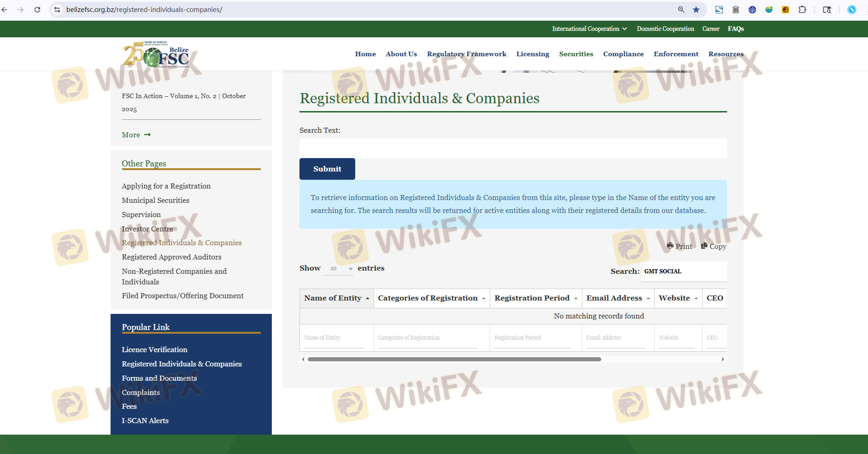Sort table by Name of Entity
Screen dimensions: 868x454
(x=336, y=298)
